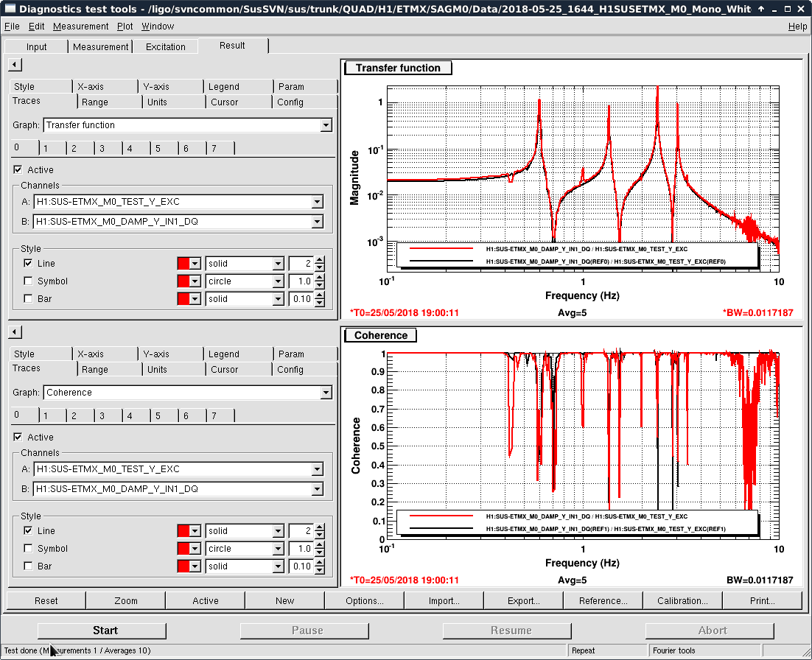Collapse the bottom graph options panel arrow

[15, 332]
